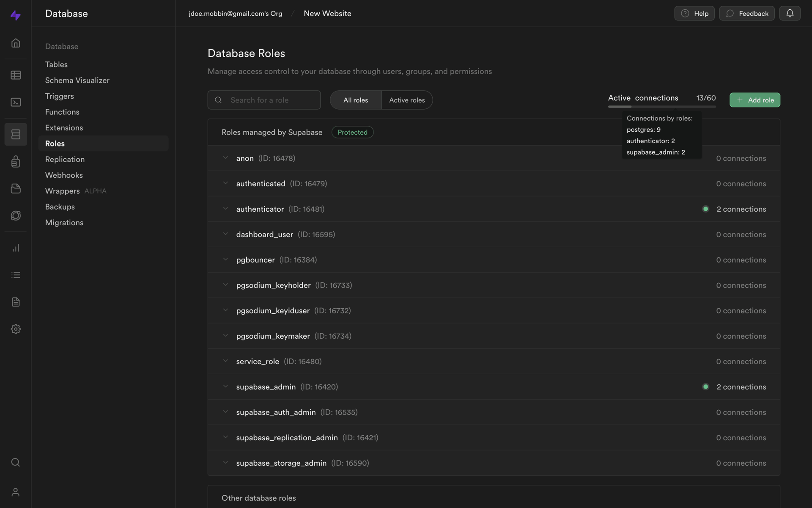Open Project Settings gear icon
The image size is (812, 508).
coord(16,329)
